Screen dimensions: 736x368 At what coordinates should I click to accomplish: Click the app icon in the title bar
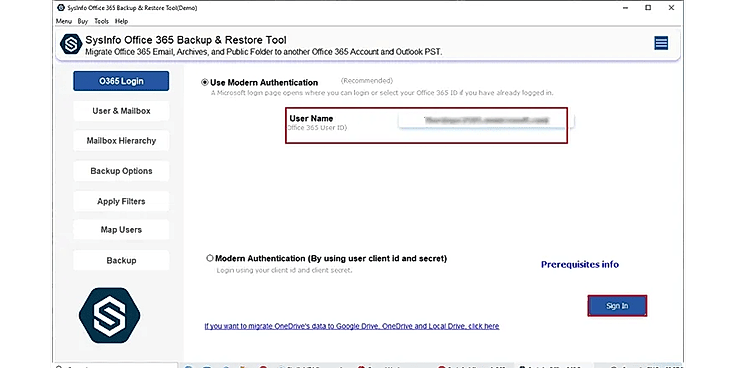[60, 8]
